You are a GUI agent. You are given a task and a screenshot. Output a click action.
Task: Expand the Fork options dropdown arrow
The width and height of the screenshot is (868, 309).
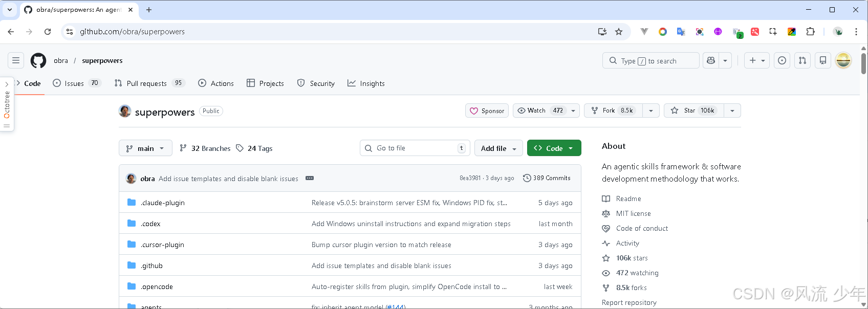[651, 111]
